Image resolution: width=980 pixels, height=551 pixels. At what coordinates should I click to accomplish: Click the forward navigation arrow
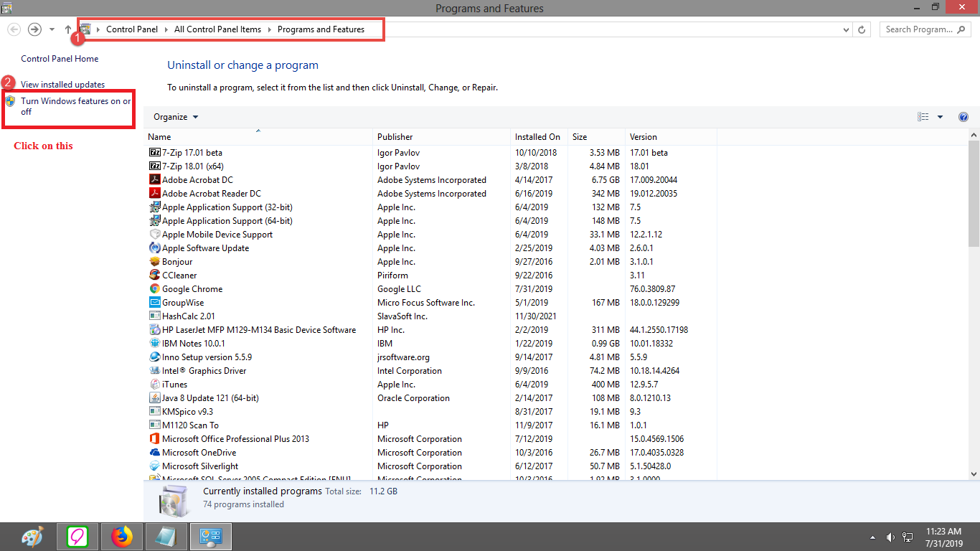34,29
